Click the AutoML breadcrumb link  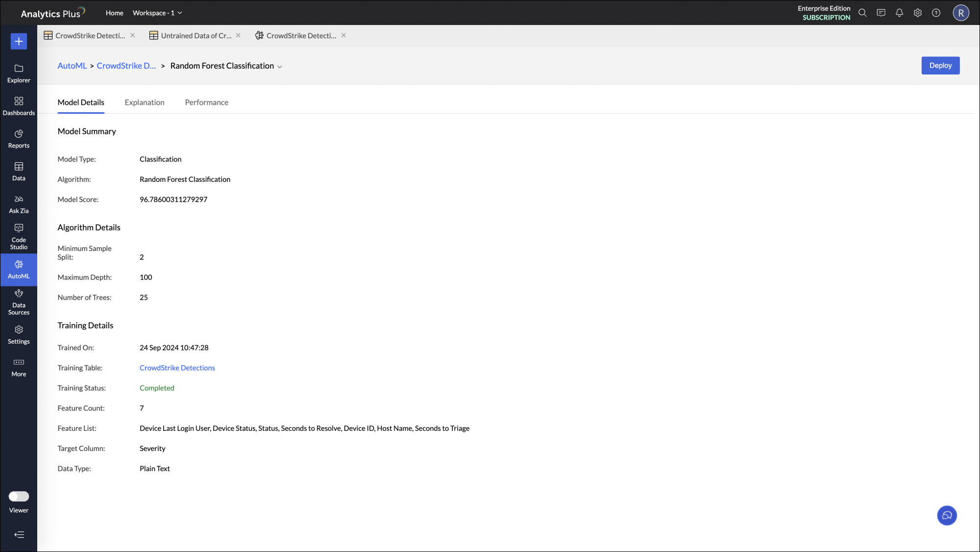coord(72,66)
